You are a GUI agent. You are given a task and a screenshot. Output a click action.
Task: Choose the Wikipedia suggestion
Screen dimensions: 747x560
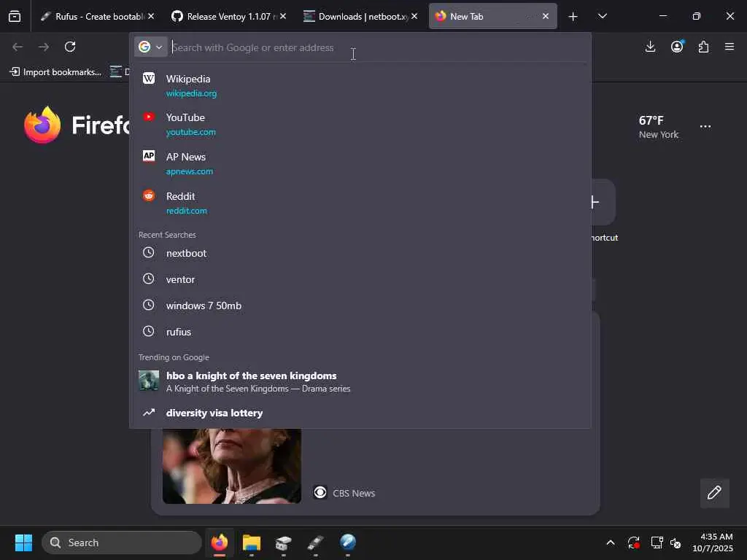tap(360, 85)
